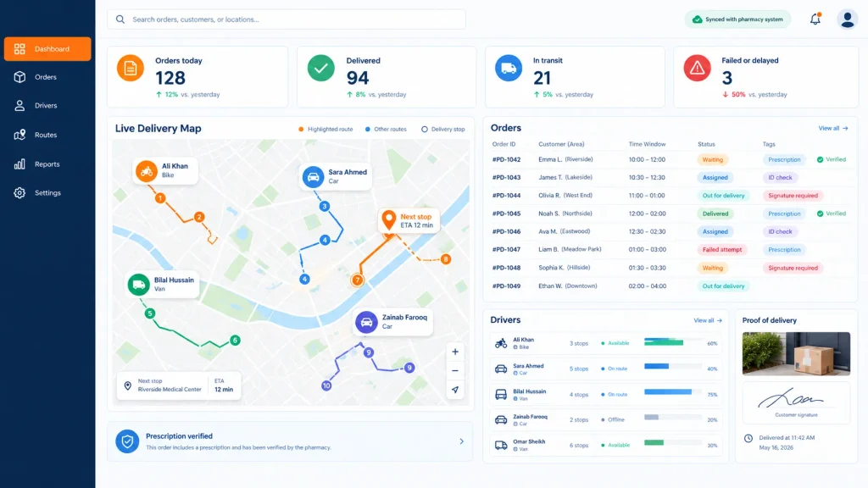This screenshot has height=488, width=868.
Task: Click customer Ethan W. (Downtown)
Action: click(x=568, y=286)
